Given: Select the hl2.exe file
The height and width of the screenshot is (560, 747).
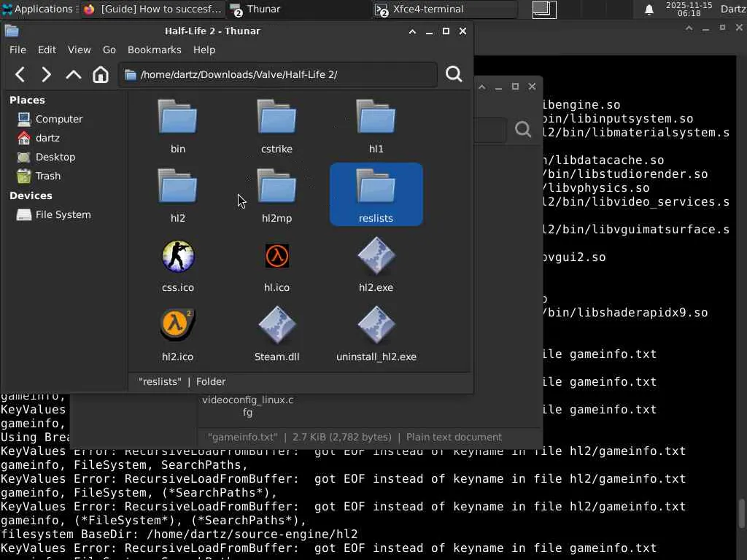Looking at the screenshot, I should tap(376, 265).
